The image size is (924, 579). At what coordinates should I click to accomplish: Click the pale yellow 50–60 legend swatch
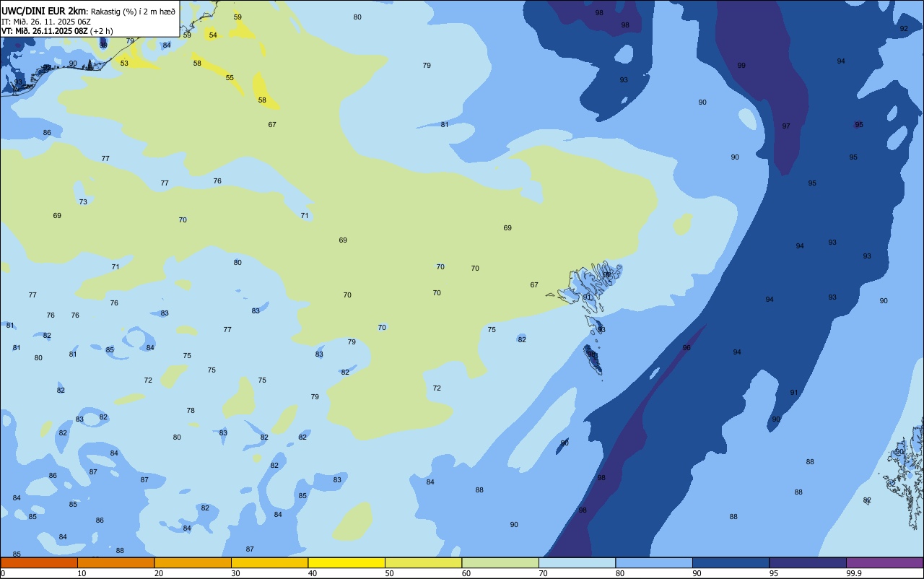pyautogui.click(x=423, y=562)
